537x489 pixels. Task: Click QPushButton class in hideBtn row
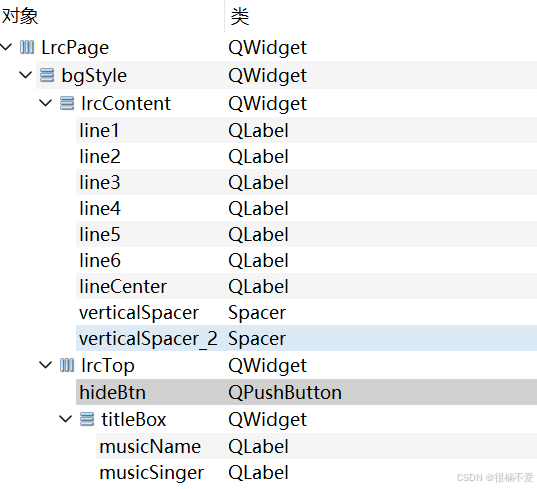click(285, 392)
